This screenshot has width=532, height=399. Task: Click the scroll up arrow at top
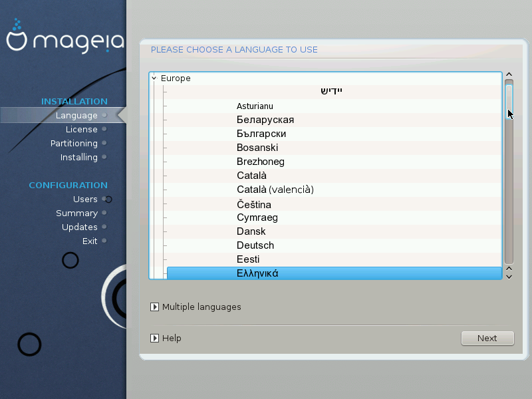509,74
